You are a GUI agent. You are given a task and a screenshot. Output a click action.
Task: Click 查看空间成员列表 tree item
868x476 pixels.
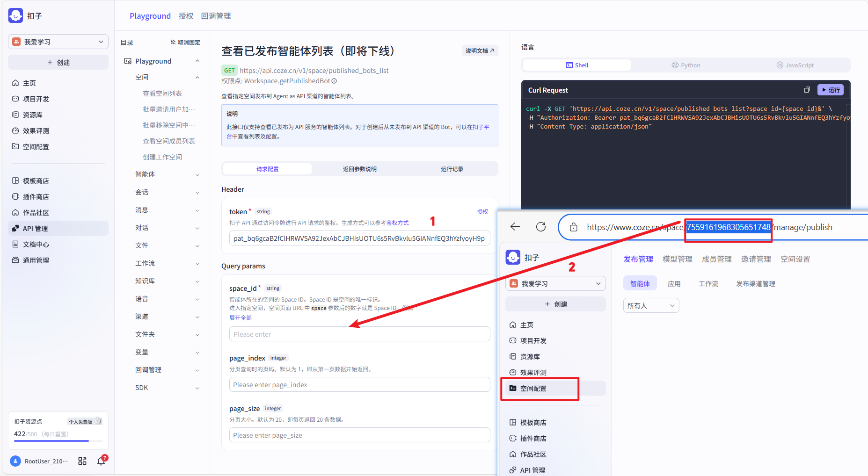(x=169, y=141)
